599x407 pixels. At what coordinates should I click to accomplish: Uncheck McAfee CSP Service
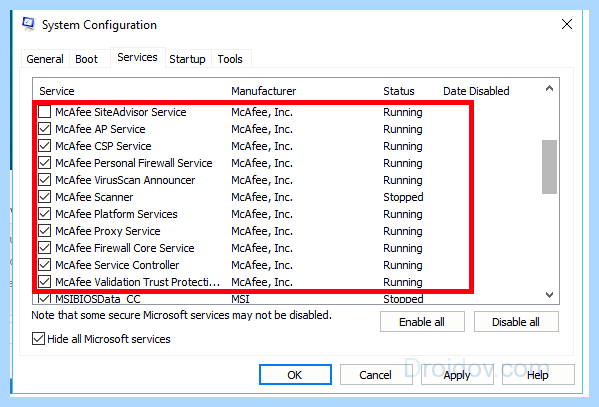pyautogui.click(x=45, y=146)
